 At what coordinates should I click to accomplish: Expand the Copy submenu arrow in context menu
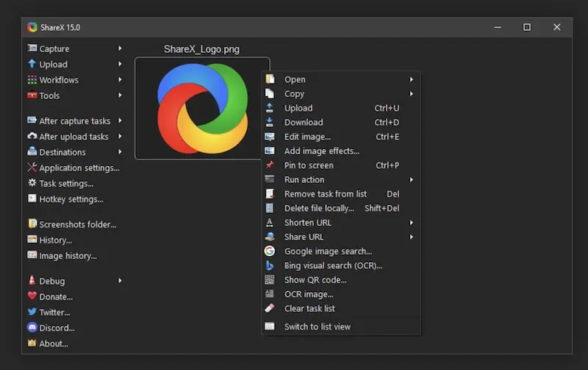pyautogui.click(x=412, y=94)
